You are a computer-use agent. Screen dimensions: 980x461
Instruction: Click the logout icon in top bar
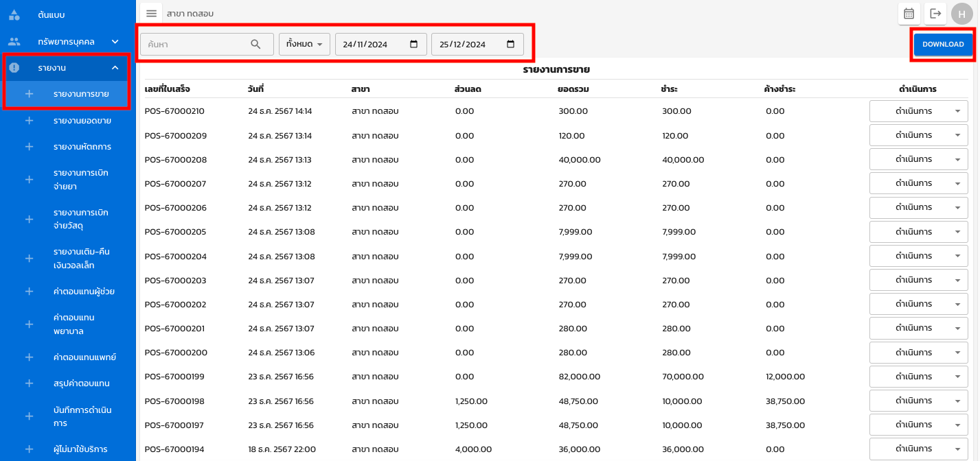click(x=935, y=14)
